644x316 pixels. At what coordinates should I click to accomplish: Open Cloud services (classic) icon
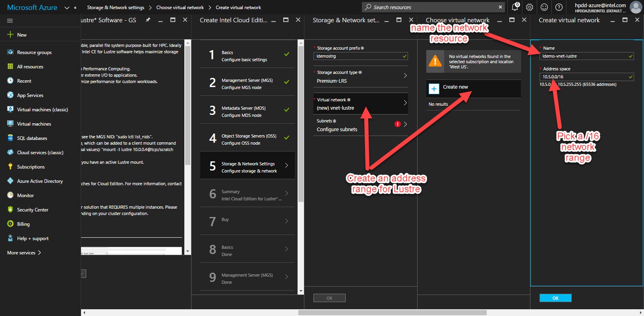10,152
